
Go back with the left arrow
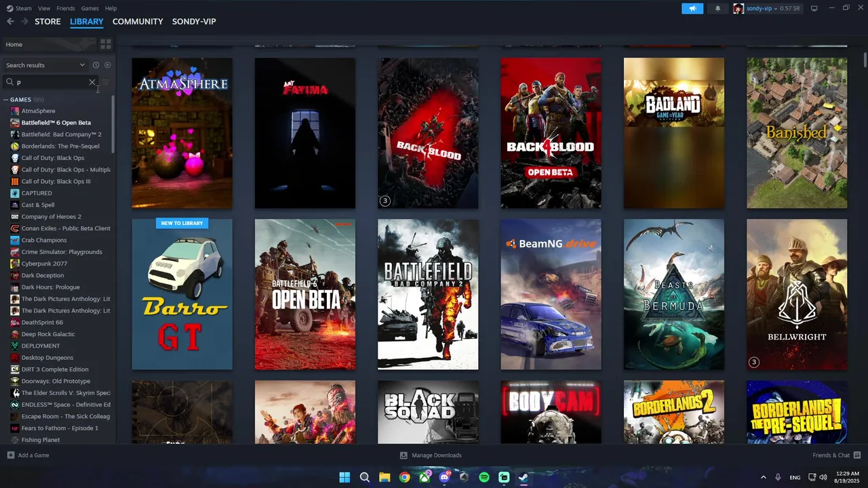[x=10, y=22]
